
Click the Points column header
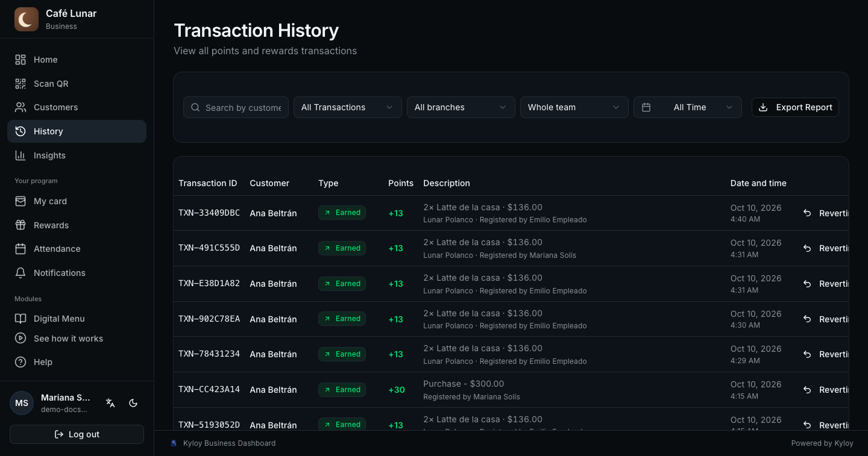tap(401, 183)
